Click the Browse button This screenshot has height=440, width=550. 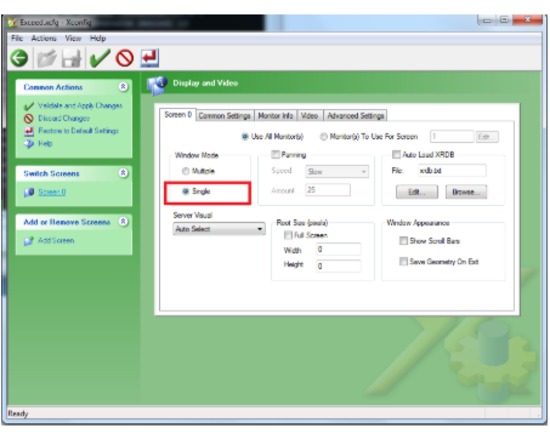tap(466, 192)
